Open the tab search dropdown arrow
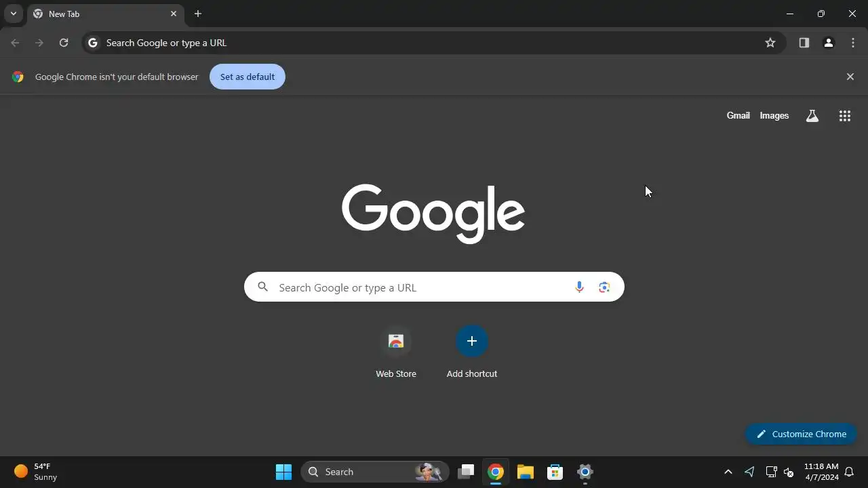 pyautogui.click(x=13, y=14)
